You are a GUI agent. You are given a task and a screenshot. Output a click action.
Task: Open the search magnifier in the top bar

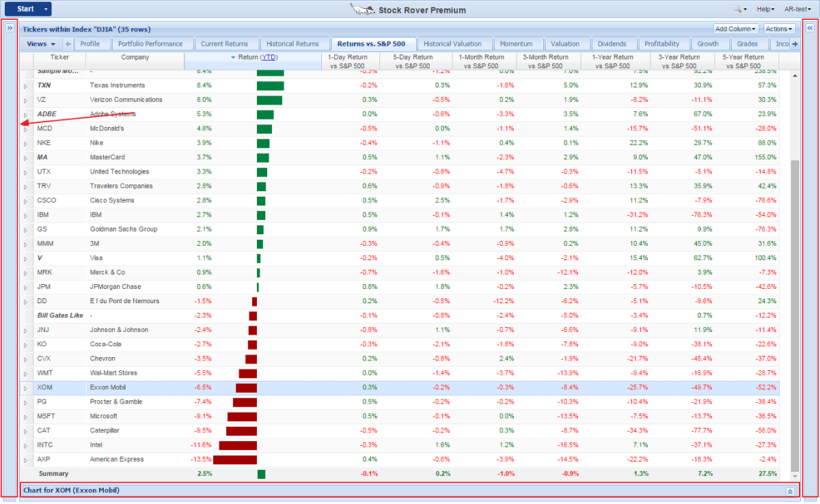click(x=739, y=9)
